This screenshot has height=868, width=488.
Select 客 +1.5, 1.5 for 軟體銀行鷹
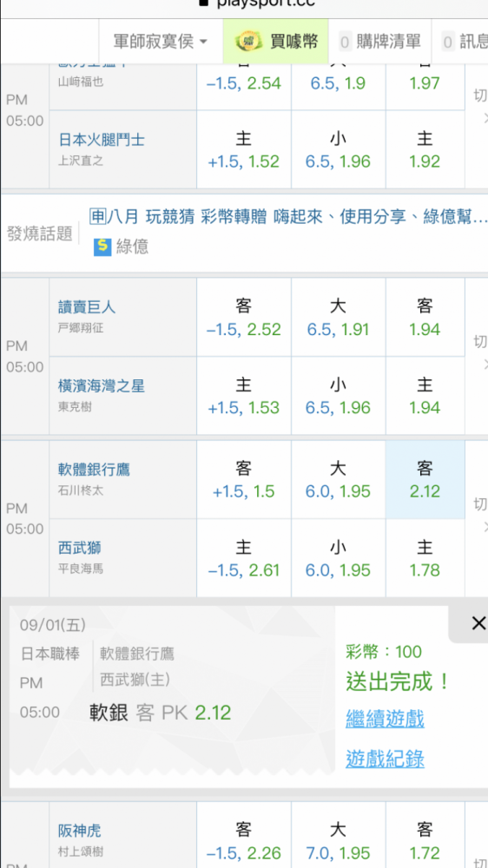click(x=244, y=479)
